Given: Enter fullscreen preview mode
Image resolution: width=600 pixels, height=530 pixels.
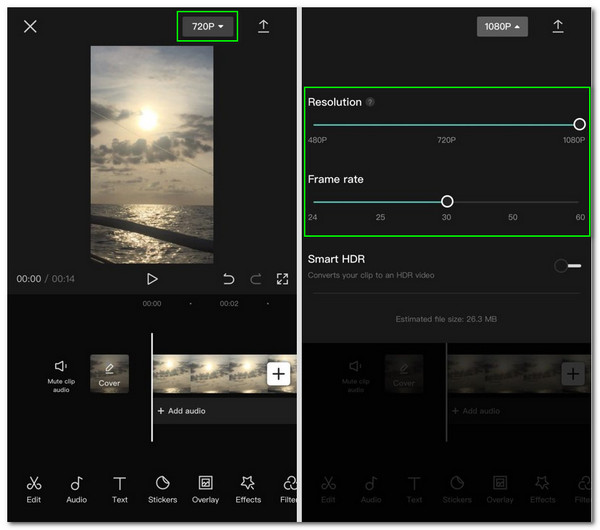Looking at the screenshot, I should pos(282,279).
